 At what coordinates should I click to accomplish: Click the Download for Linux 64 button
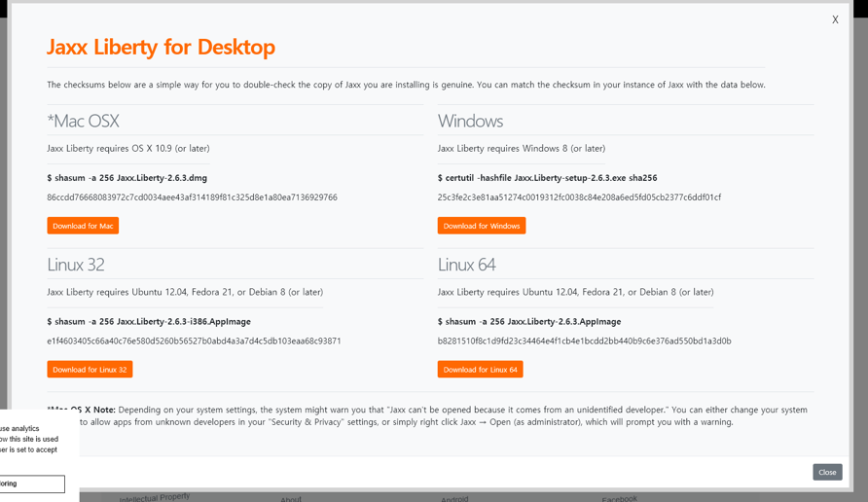coord(480,369)
